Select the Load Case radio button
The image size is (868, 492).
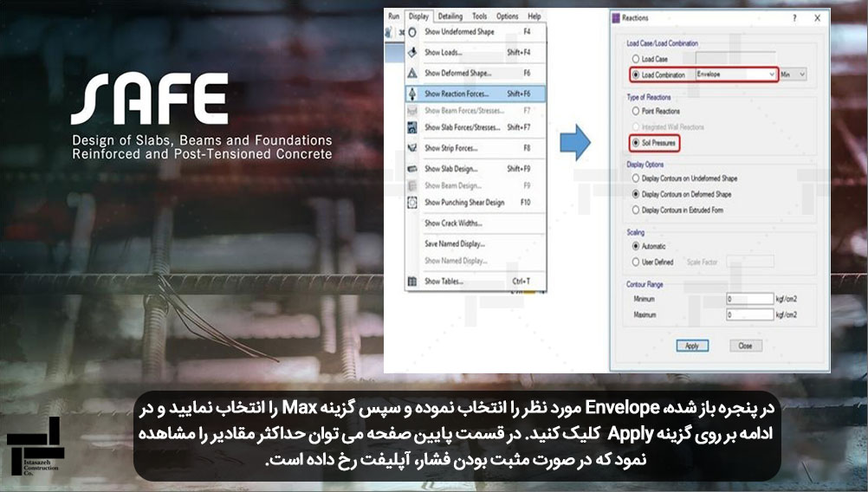tap(636, 59)
